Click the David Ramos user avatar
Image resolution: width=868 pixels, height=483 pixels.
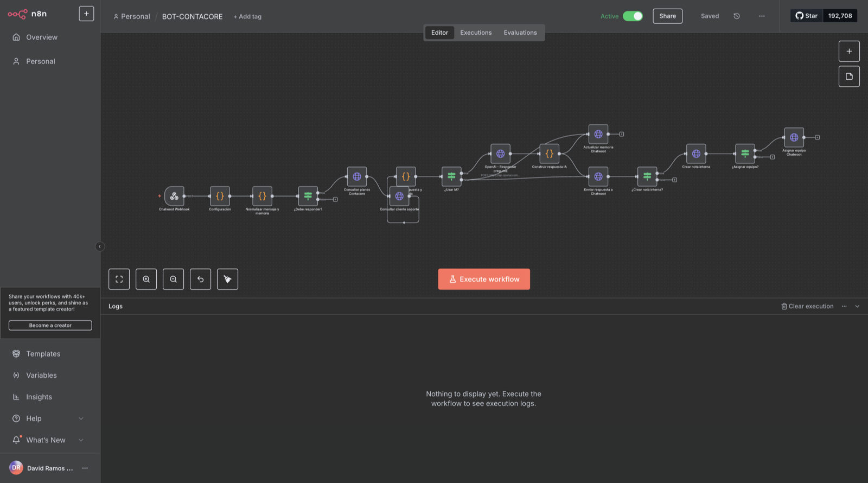[x=16, y=468]
